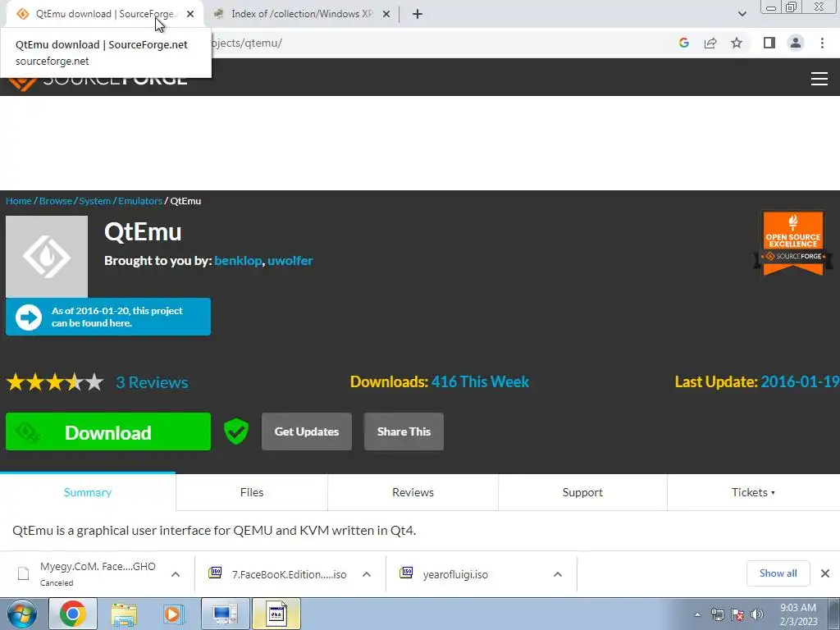
Task: Click the network tray icon
Action: (x=717, y=614)
